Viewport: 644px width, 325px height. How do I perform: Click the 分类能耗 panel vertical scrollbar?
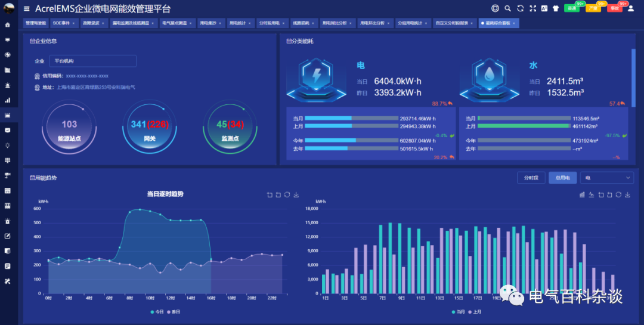[633, 78]
